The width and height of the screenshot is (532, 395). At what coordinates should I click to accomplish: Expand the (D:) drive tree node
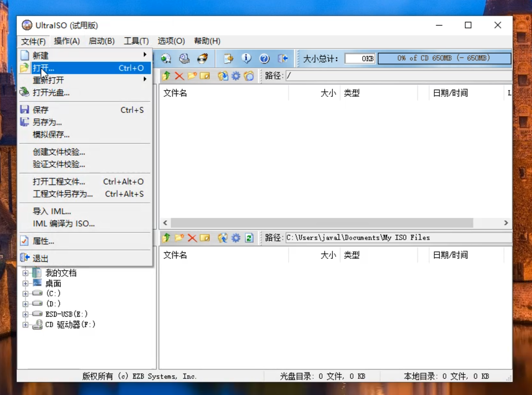coord(26,304)
